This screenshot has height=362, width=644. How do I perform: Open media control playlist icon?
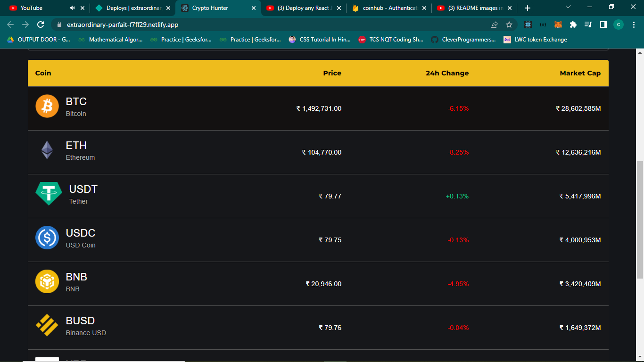click(588, 25)
